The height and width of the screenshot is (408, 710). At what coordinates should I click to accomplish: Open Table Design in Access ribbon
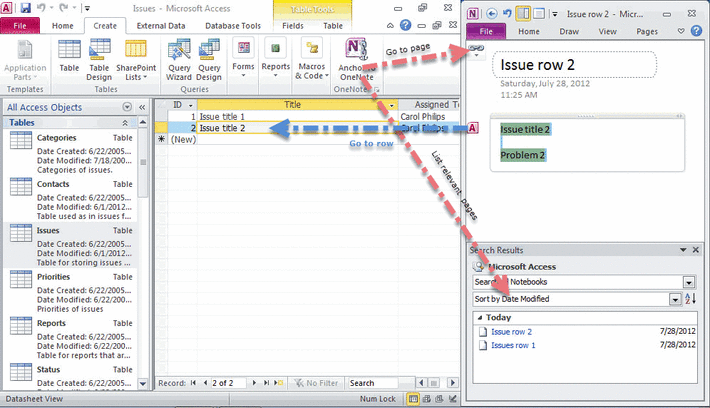(99, 60)
